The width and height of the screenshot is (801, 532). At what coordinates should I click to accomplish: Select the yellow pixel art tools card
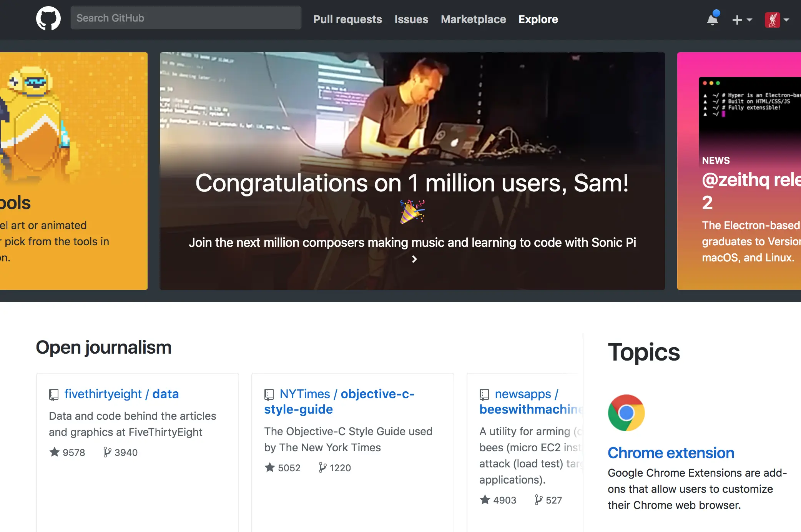(x=73, y=171)
